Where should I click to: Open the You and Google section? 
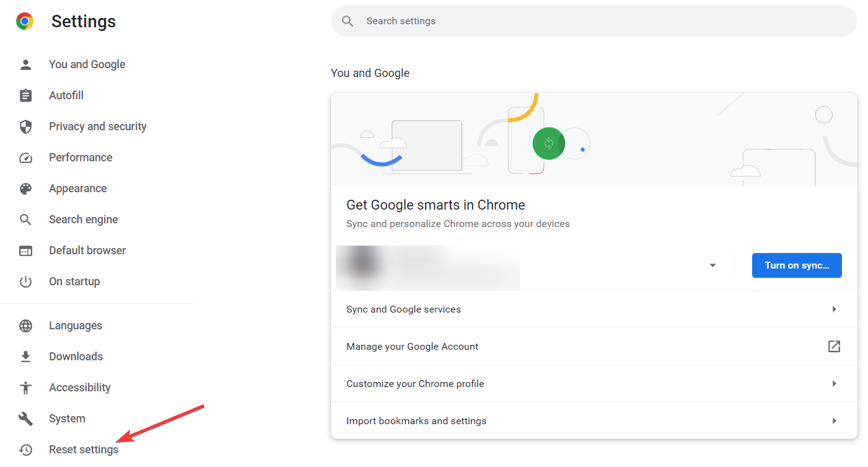pyautogui.click(x=87, y=64)
